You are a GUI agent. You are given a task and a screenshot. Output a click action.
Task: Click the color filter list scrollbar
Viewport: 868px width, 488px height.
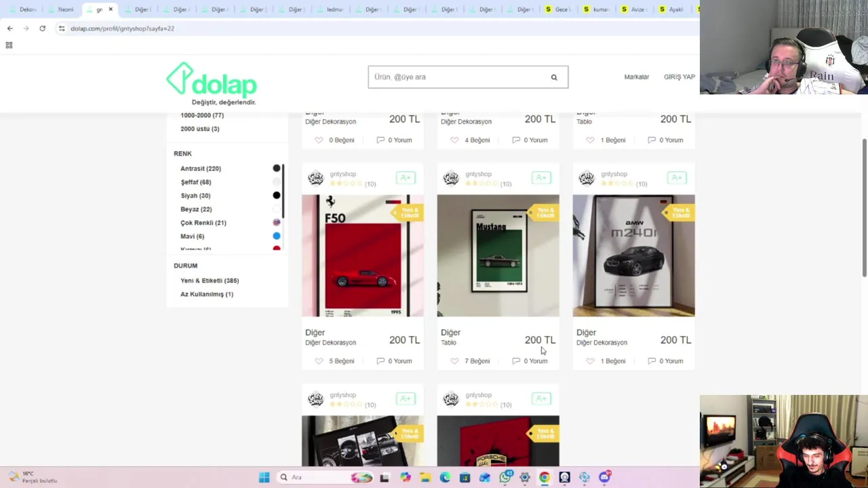click(x=283, y=191)
